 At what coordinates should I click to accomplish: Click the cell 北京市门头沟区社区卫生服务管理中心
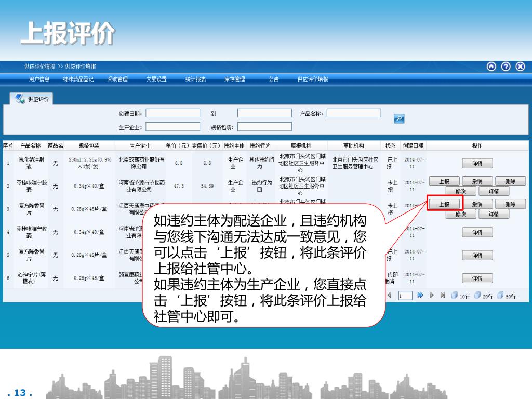[355, 163]
